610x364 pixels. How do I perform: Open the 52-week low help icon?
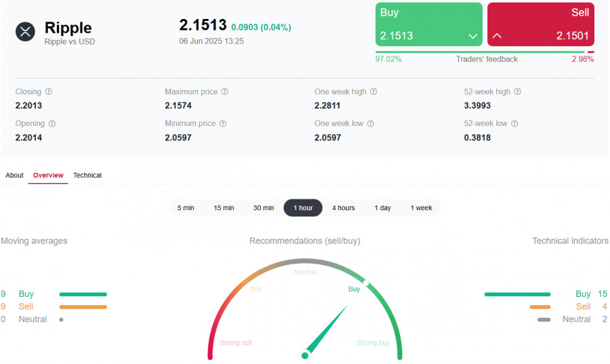(514, 123)
